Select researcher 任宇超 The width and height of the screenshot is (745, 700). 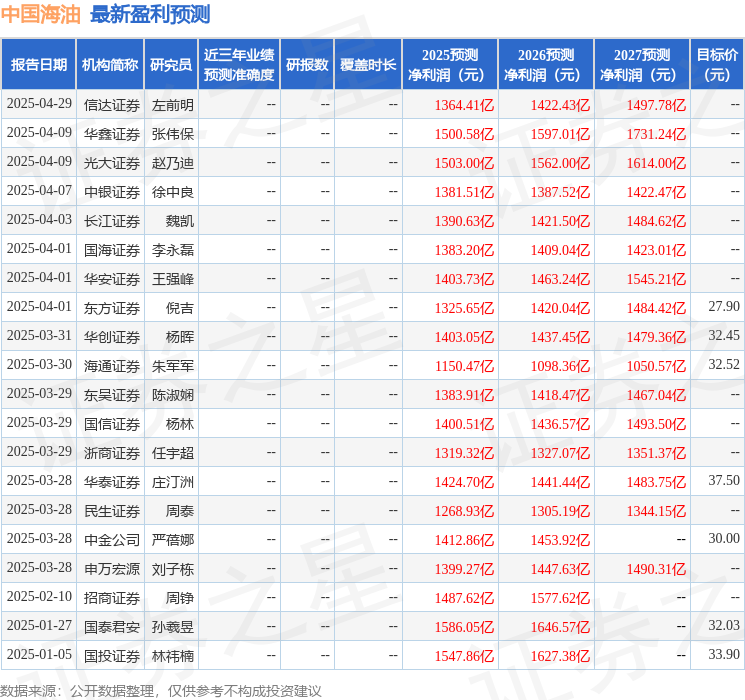pos(173,453)
